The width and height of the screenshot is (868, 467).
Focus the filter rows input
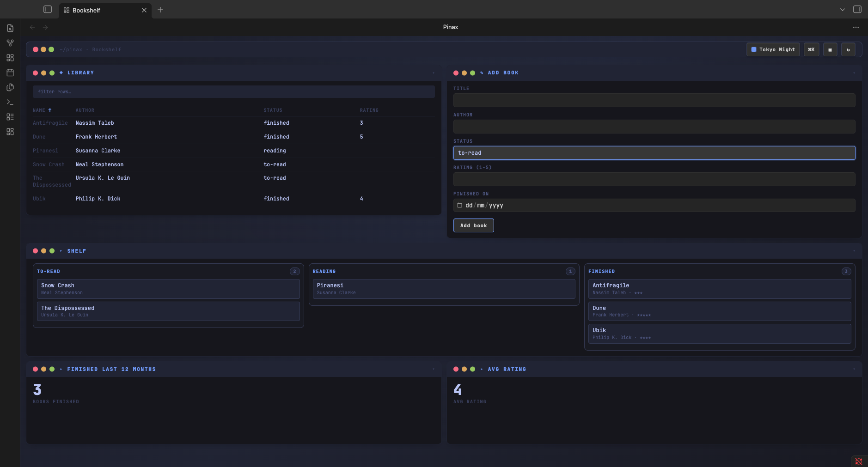coord(233,91)
